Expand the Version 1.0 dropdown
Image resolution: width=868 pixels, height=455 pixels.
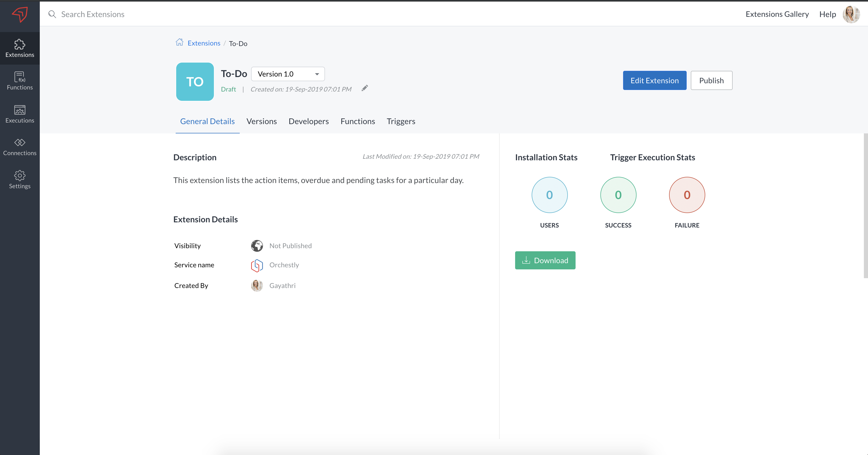click(288, 74)
